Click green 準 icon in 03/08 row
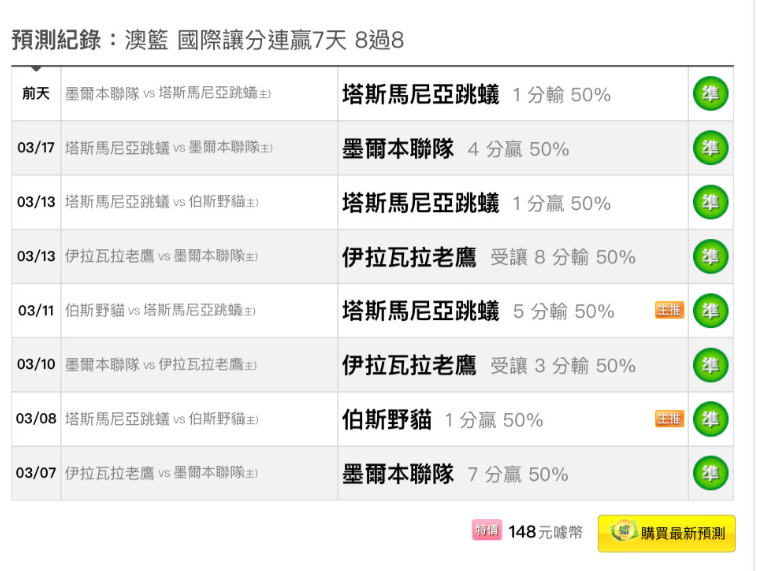Screen dimensions: 757x571 point(710,419)
